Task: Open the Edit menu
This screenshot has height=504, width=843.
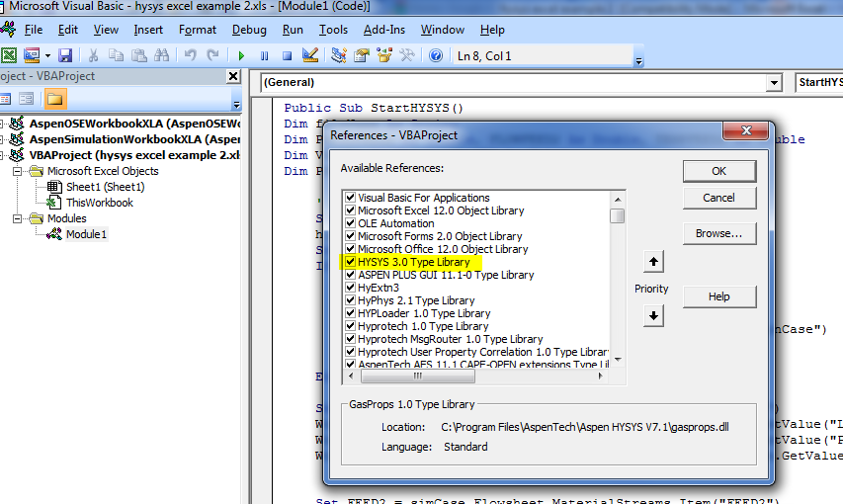Action: pos(68,30)
